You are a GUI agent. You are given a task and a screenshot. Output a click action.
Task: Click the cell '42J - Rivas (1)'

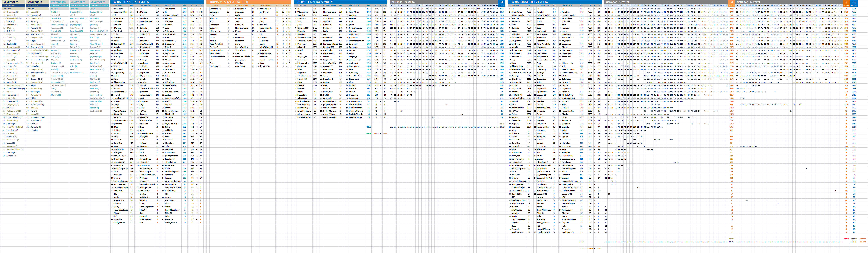click(x=37, y=22)
